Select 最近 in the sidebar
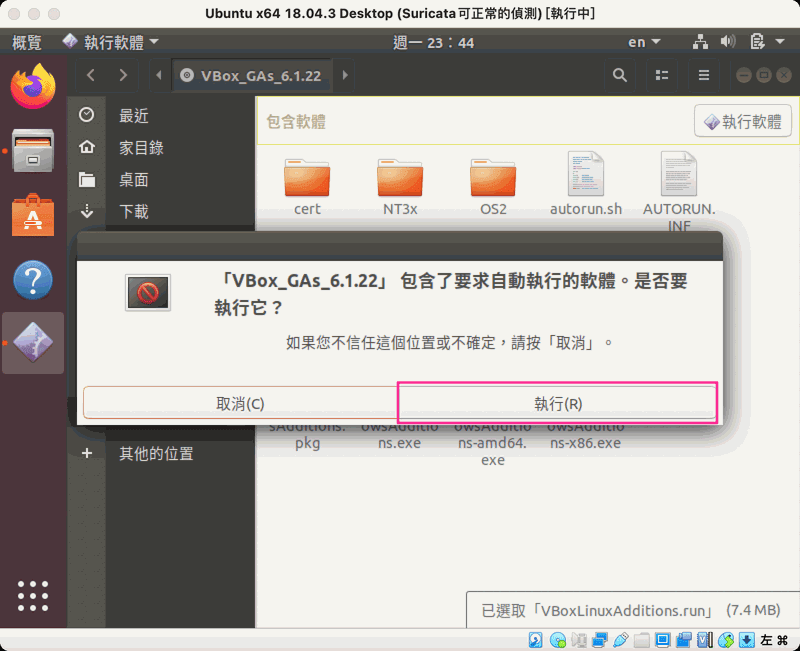Viewport: 800px width, 651px height. point(134,116)
